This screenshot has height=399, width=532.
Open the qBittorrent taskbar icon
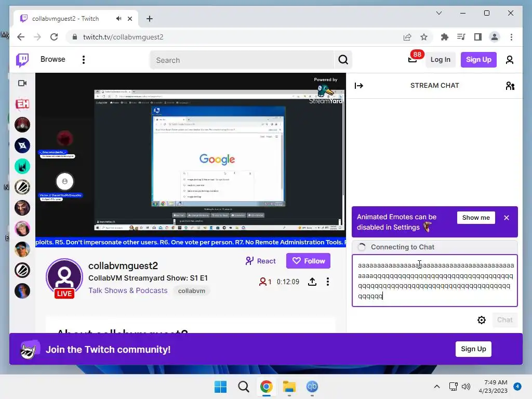click(312, 387)
